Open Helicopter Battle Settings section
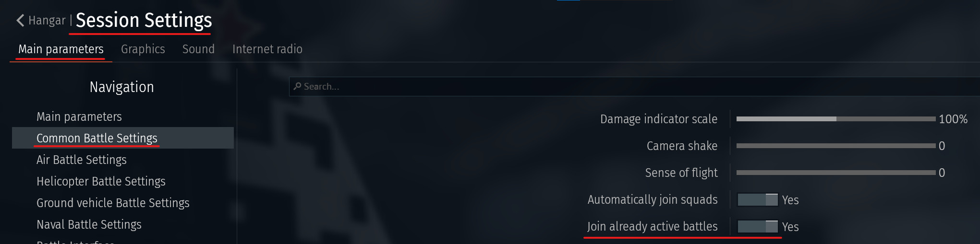The image size is (980, 244). [x=101, y=181]
